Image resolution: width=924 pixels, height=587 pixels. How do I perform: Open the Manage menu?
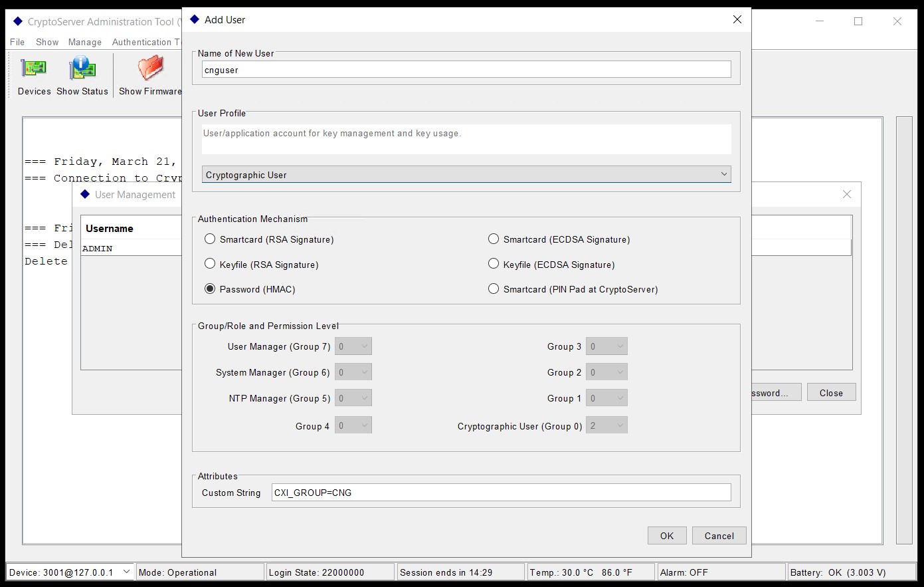pyautogui.click(x=85, y=42)
